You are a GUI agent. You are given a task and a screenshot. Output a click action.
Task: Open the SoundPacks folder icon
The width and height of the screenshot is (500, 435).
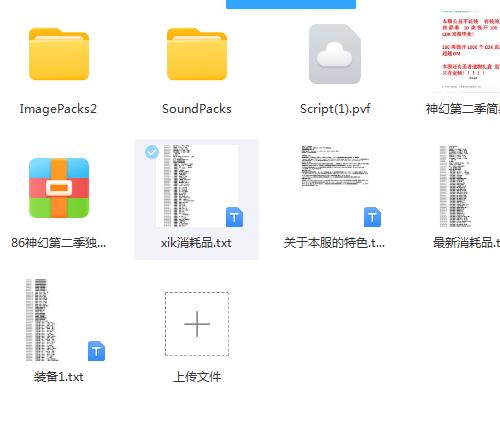click(197, 54)
